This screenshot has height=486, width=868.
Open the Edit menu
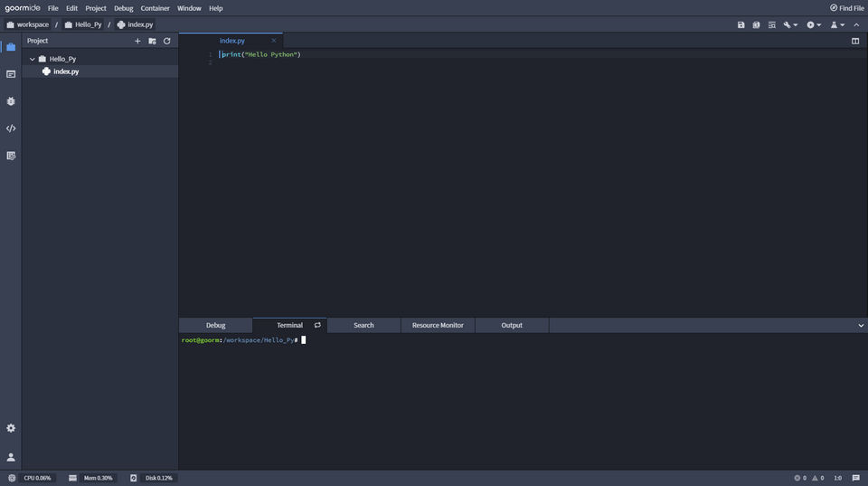pyautogui.click(x=72, y=8)
